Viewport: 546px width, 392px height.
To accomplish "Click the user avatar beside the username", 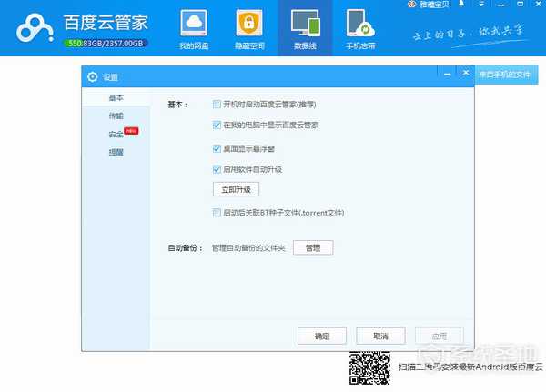I will pos(412,5).
